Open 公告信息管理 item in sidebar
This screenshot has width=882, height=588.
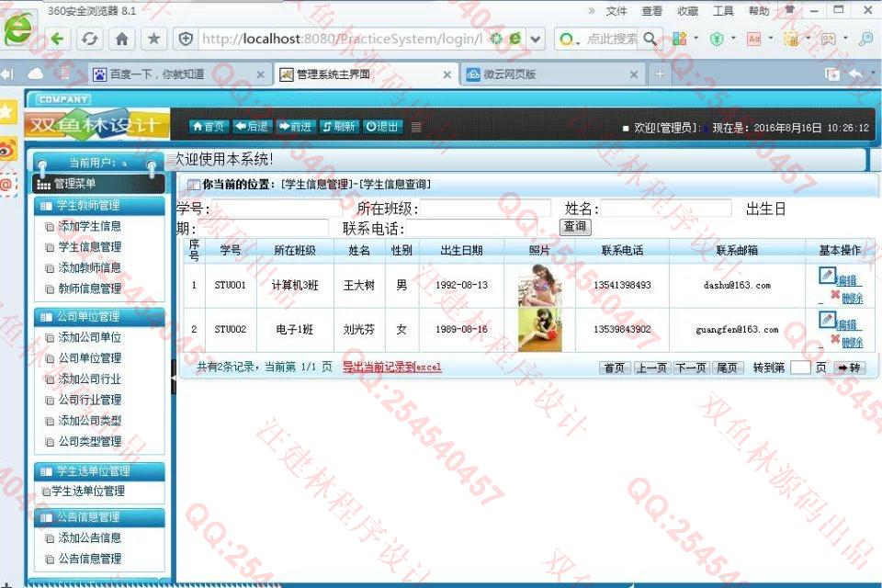click(89, 559)
